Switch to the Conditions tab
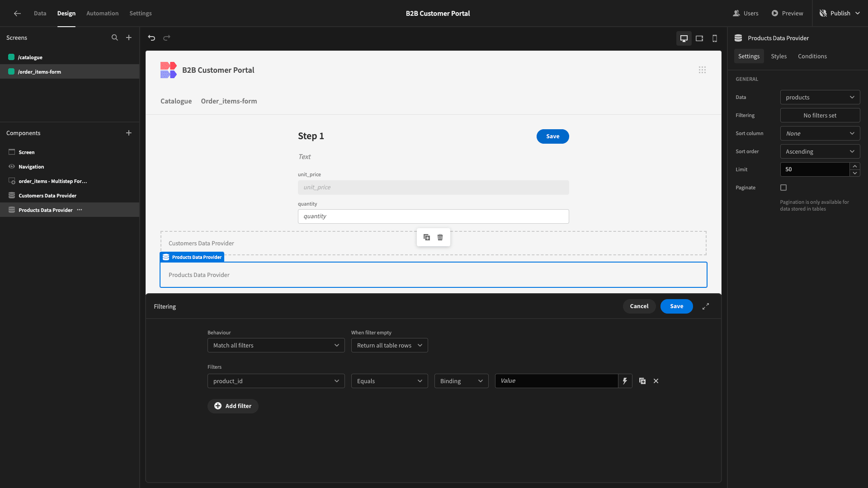 pos(812,56)
